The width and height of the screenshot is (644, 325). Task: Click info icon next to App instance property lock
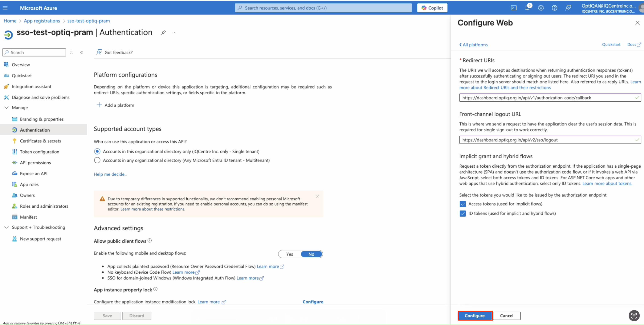(x=155, y=289)
